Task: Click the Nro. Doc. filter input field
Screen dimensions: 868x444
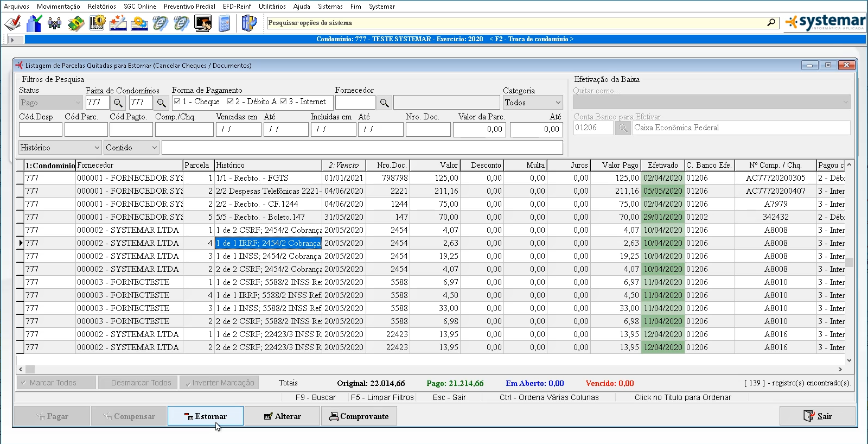Action: point(428,130)
